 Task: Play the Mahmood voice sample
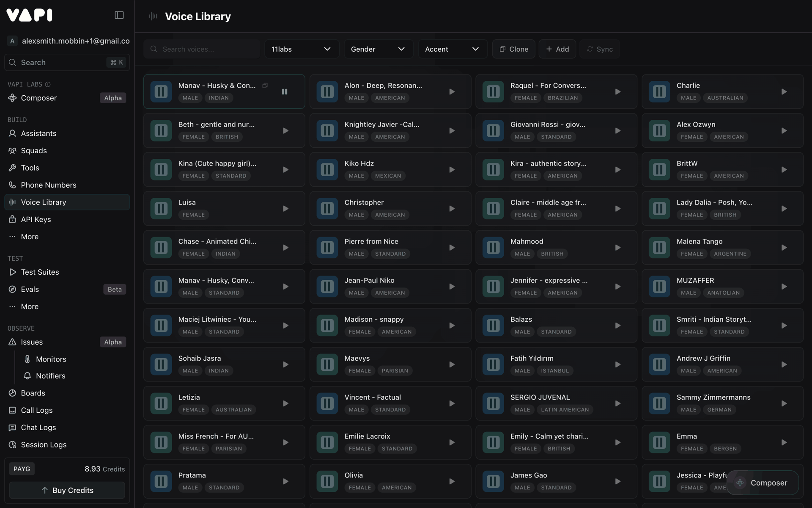click(x=618, y=247)
